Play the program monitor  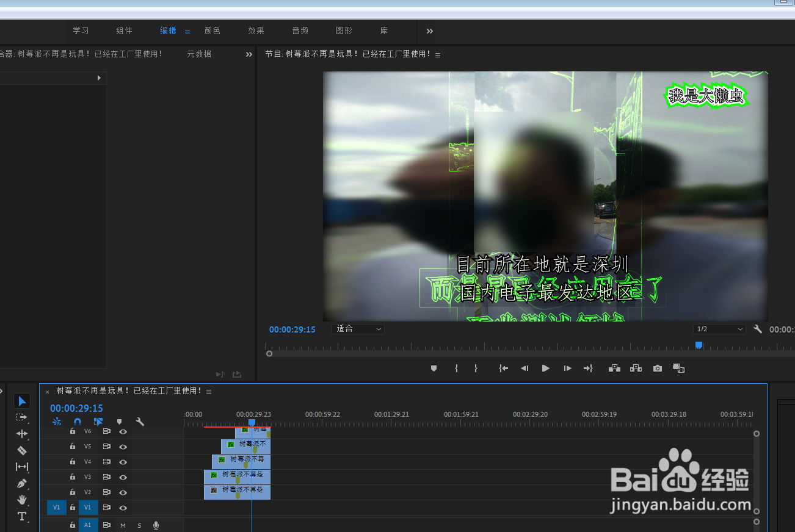pos(546,368)
